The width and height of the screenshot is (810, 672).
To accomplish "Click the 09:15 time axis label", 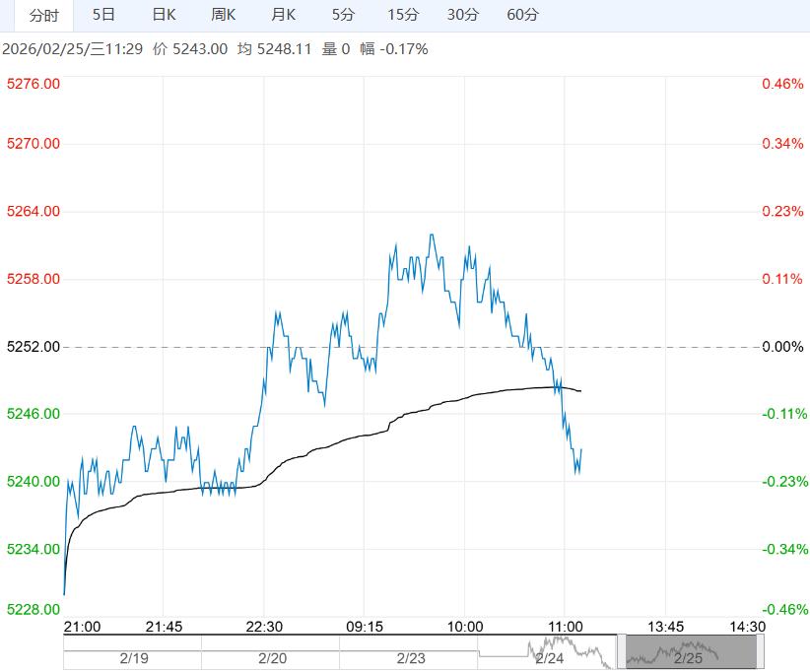I will click(x=365, y=627).
